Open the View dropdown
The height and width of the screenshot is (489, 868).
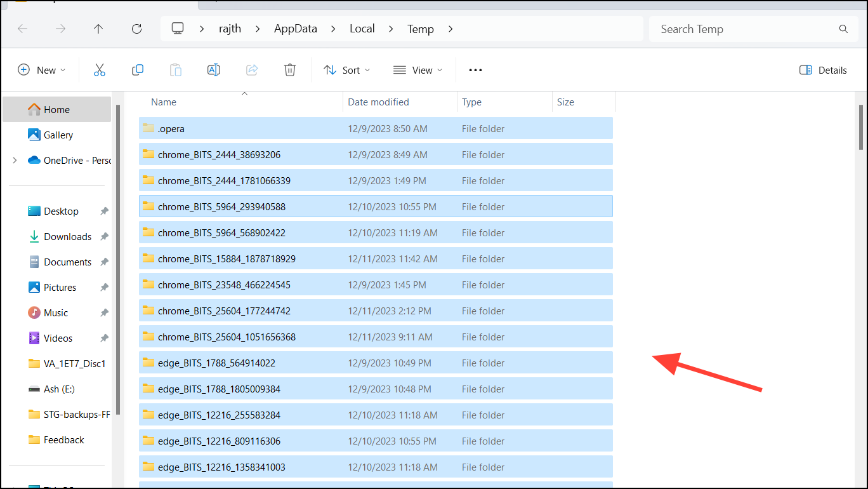coord(418,70)
